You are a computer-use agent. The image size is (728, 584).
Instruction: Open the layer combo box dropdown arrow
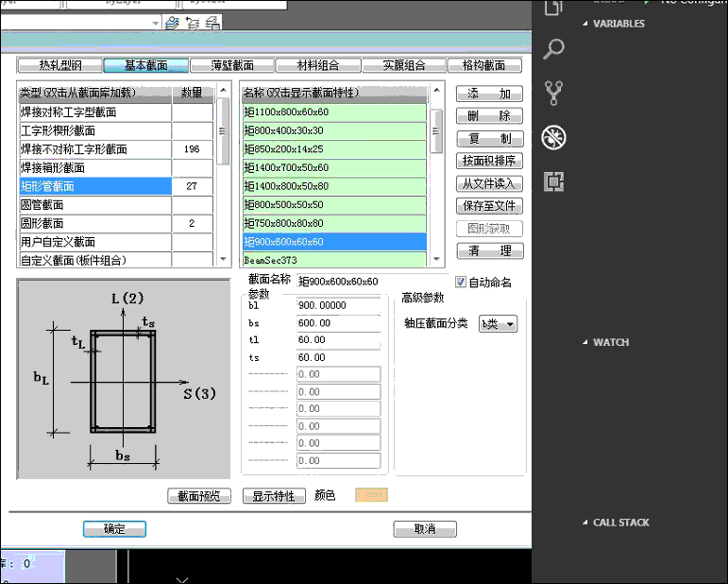[x=156, y=23]
